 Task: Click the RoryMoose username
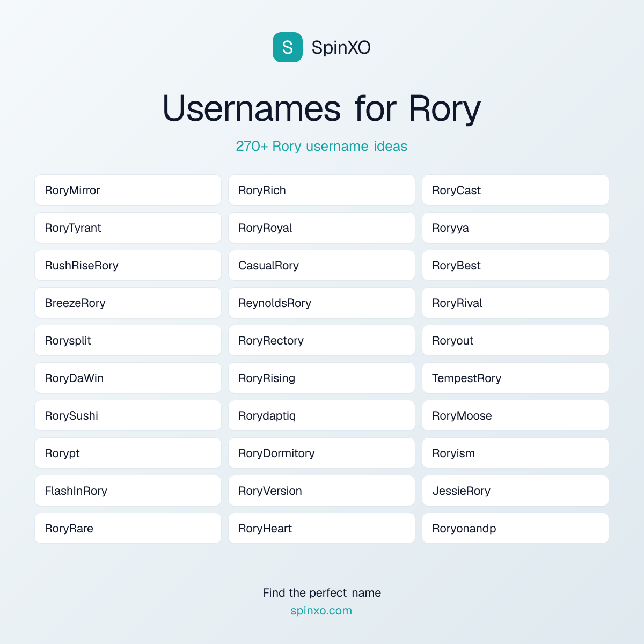(515, 415)
